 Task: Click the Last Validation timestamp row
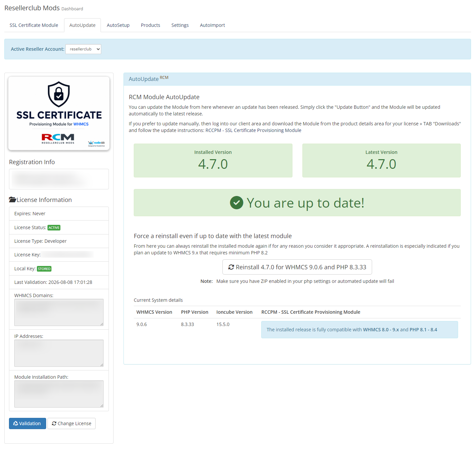click(59, 282)
